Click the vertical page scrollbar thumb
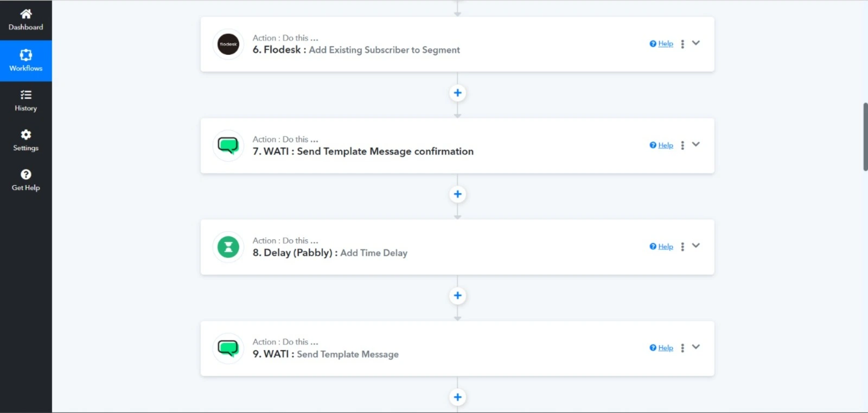Image resolution: width=868 pixels, height=413 pixels. [x=865, y=136]
